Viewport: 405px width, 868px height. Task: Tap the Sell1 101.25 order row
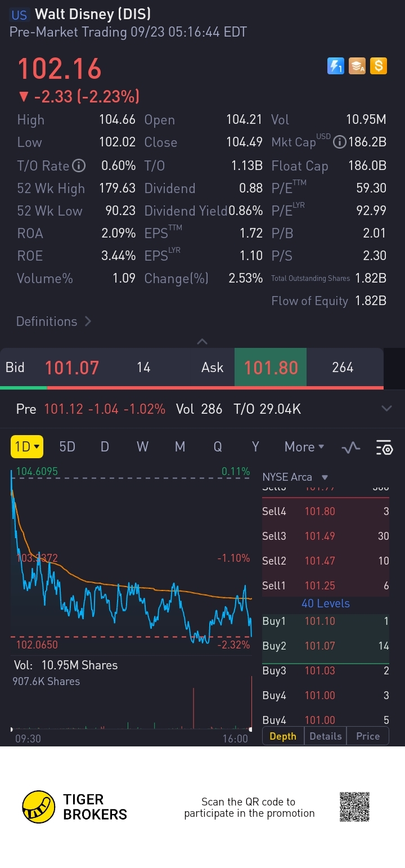pyautogui.click(x=326, y=585)
